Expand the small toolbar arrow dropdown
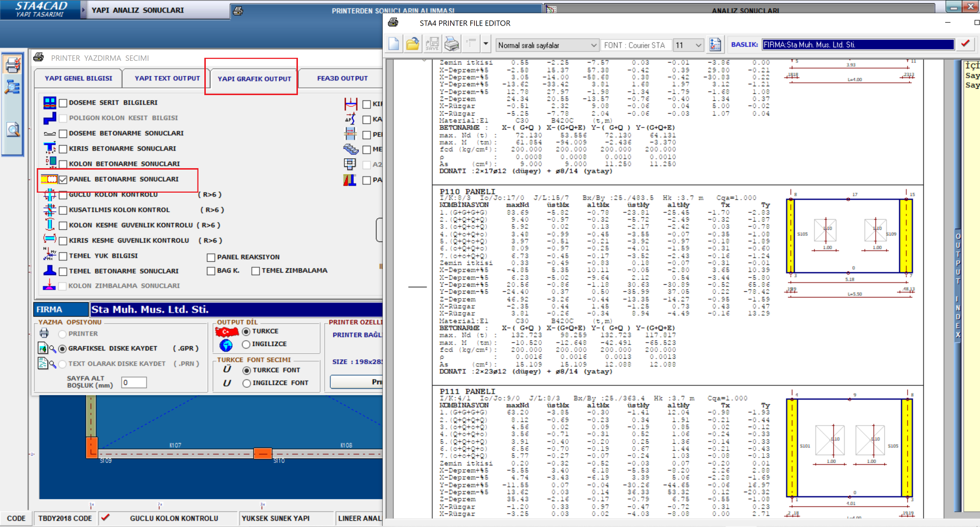Screen dimensions: 980x527 486,44
